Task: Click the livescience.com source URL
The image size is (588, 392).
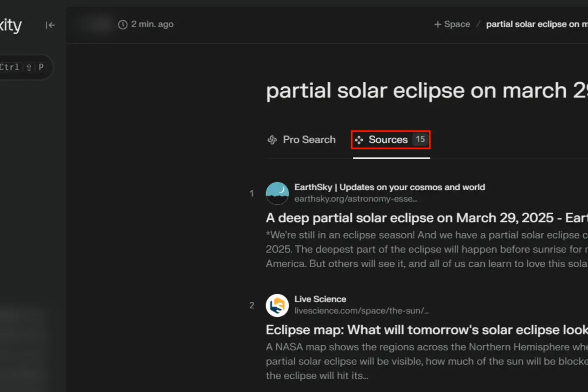Action: 362,311
